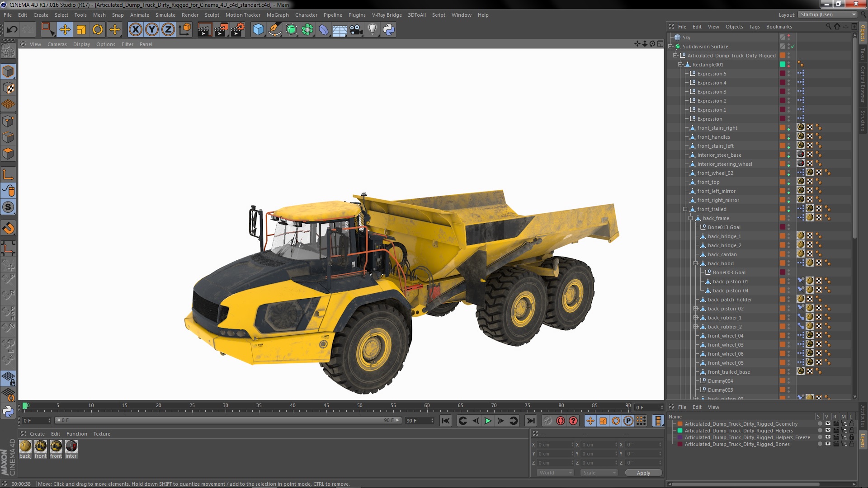Click the Apply button

[x=643, y=473]
